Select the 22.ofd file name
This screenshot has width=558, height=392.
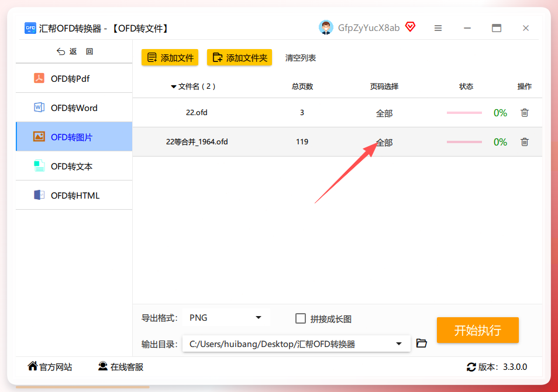click(x=197, y=113)
